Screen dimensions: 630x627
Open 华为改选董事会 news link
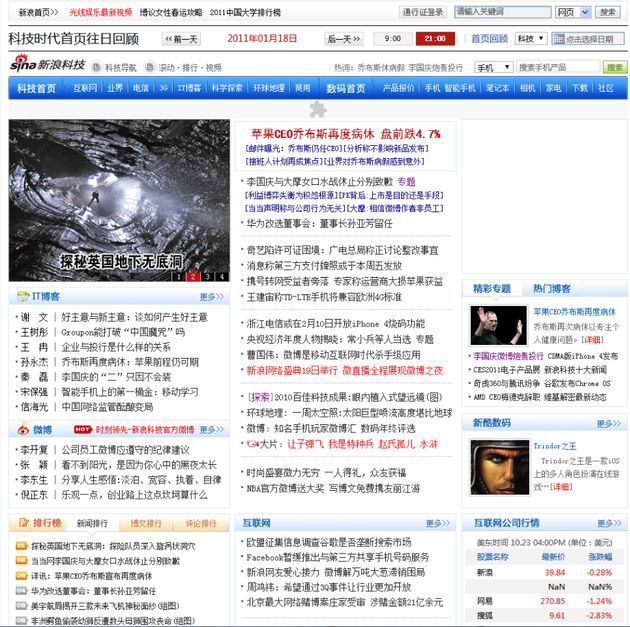pyautogui.click(x=319, y=224)
